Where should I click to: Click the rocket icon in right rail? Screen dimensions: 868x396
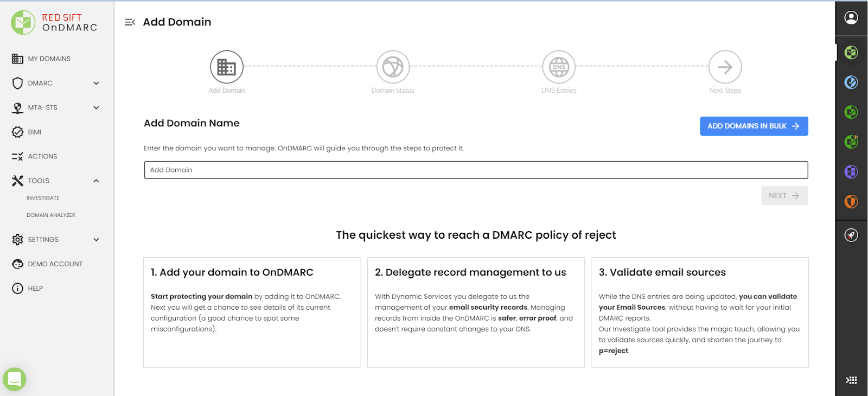point(851,235)
